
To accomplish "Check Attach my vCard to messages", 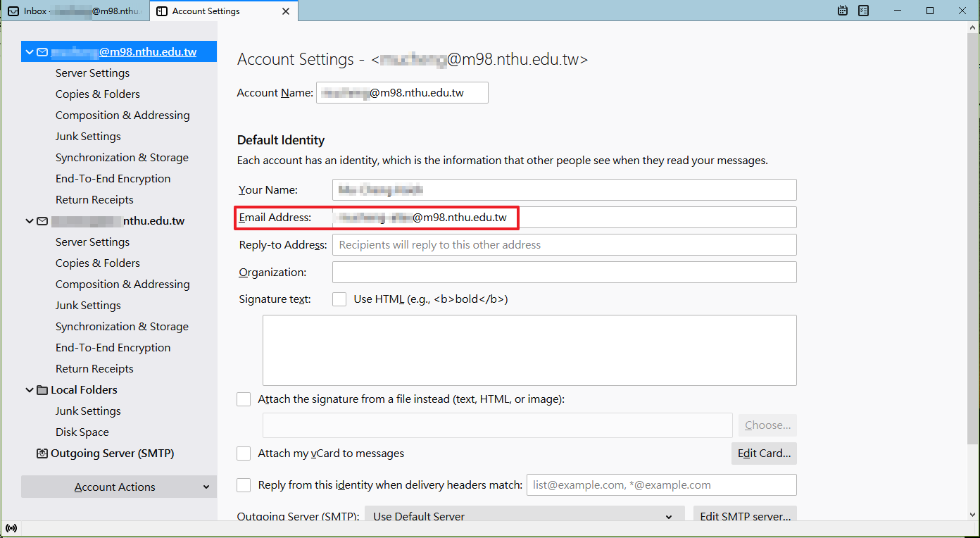I will click(244, 453).
